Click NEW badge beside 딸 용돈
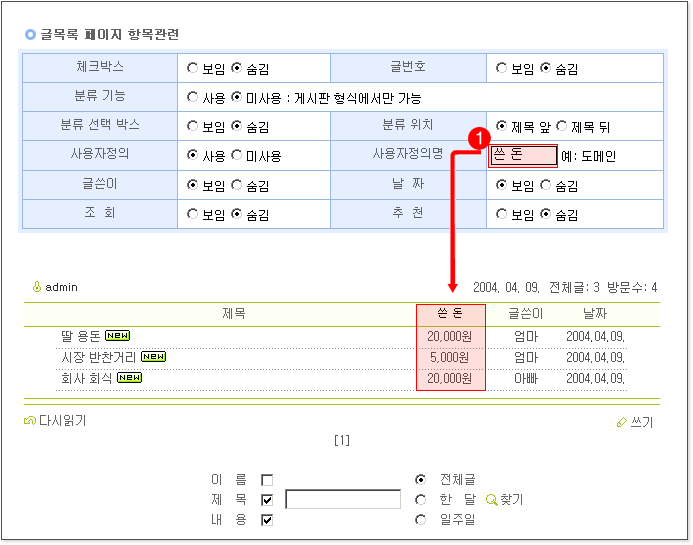The width and height of the screenshot is (693, 545). [118, 335]
